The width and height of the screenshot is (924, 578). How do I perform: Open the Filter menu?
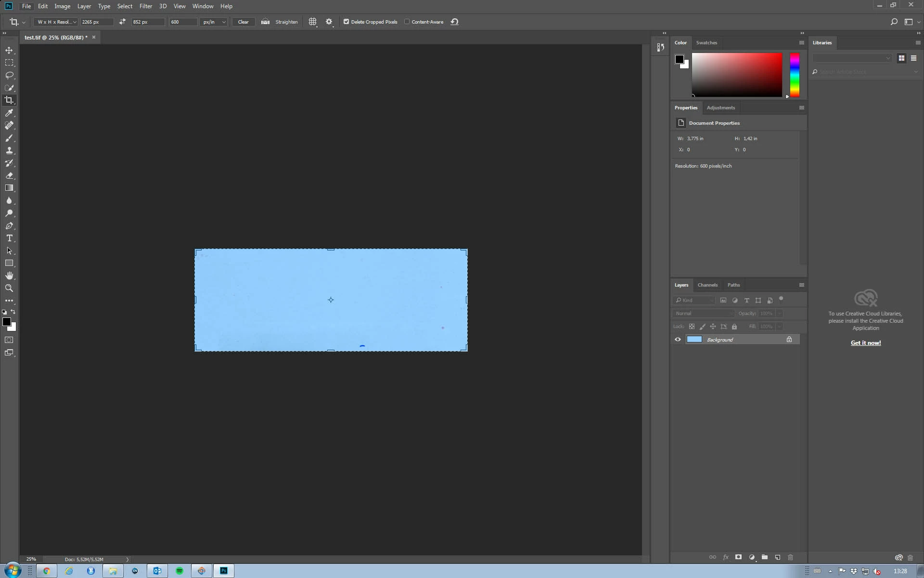[145, 6]
